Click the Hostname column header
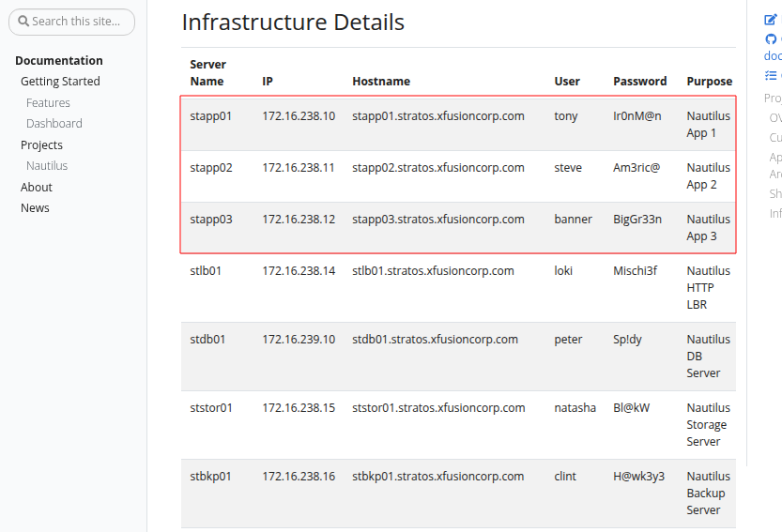Image resolution: width=782 pixels, height=532 pixels. point(381,82)
